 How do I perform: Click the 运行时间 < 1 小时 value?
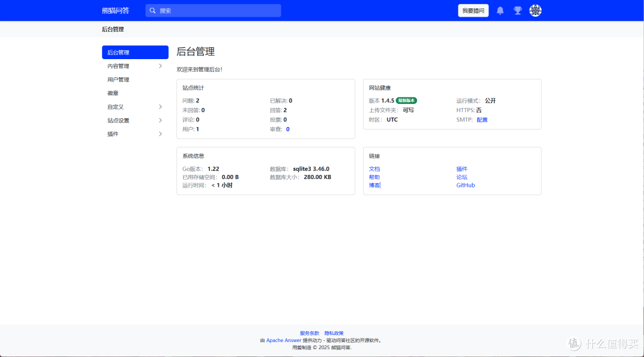222,186
